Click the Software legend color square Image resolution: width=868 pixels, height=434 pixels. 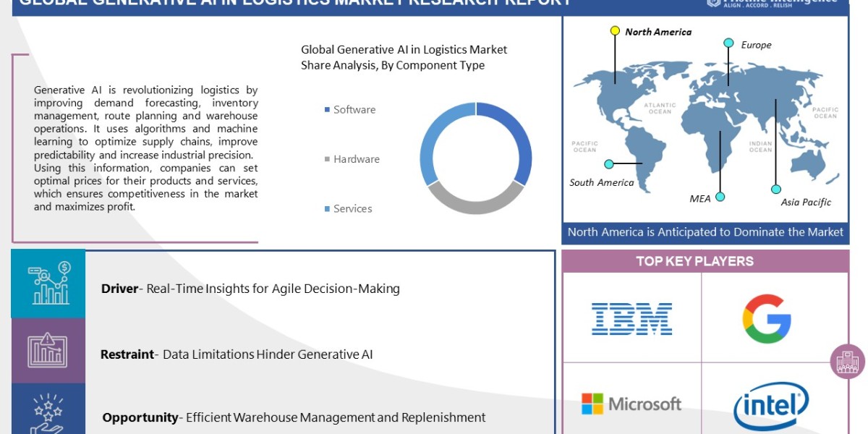coord(327,110)
